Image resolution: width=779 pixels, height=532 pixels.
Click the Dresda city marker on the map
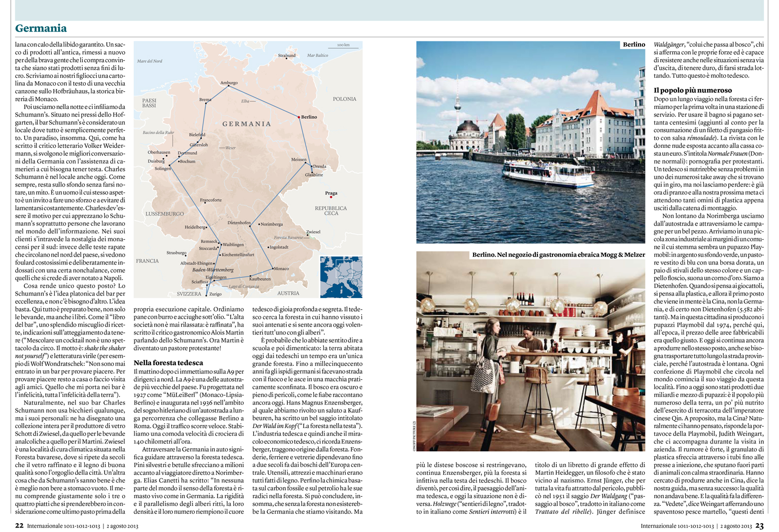tap(311, 166)
